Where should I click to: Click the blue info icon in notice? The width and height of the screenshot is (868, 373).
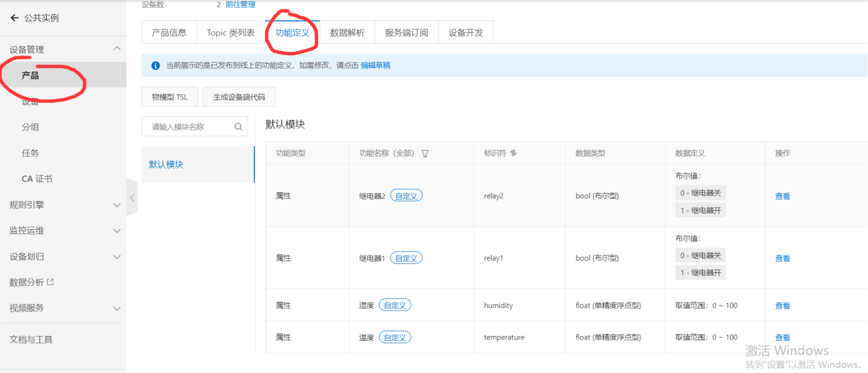tap(155, 65)
